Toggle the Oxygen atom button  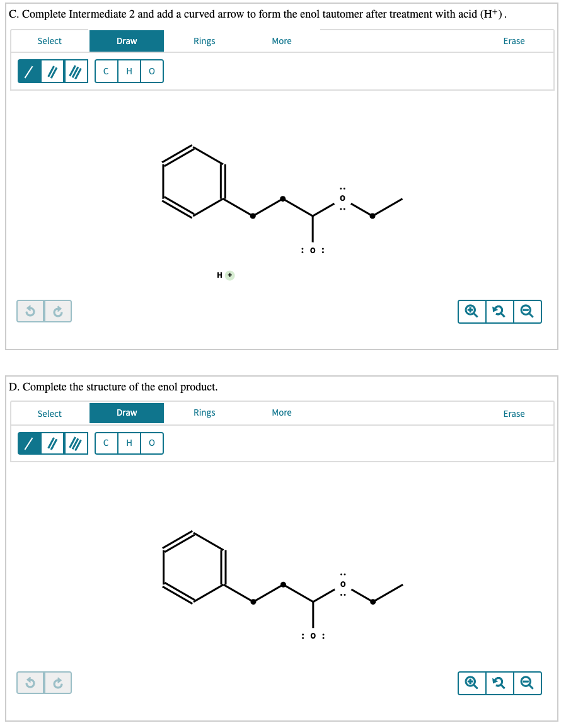(151, 71)
